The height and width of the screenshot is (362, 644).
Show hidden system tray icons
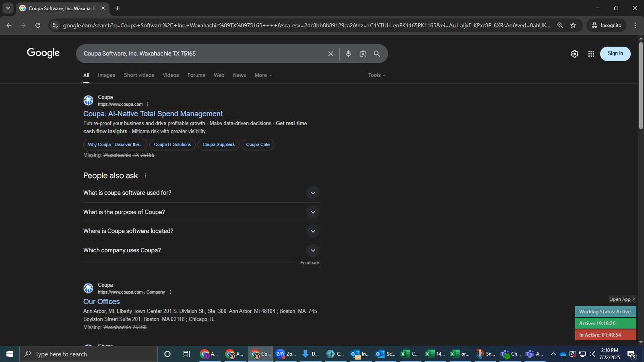click(553, 354)
